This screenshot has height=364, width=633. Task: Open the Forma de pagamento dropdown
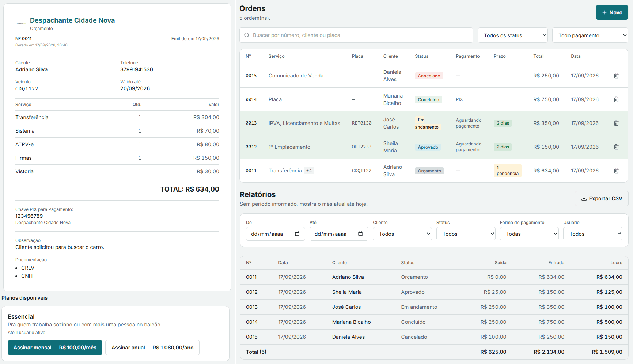click(x=530, y=234)
